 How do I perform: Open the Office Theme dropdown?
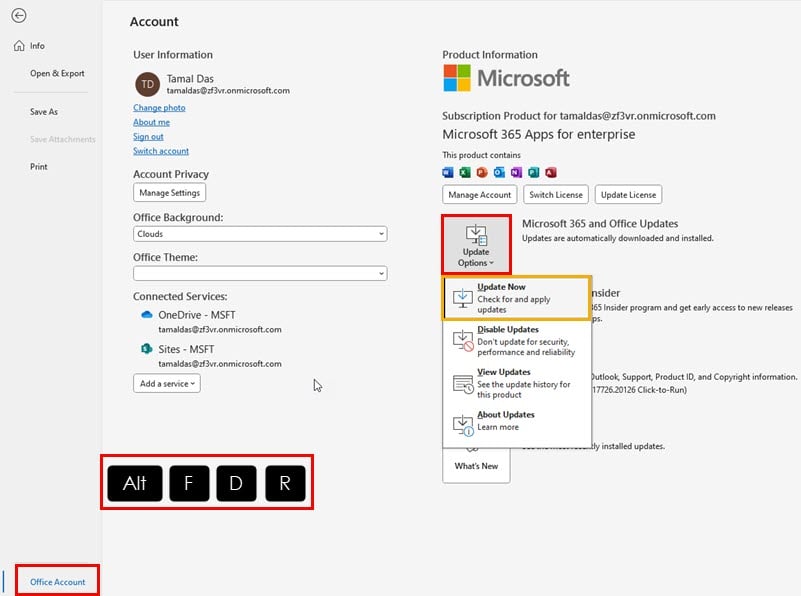point(260,273)
